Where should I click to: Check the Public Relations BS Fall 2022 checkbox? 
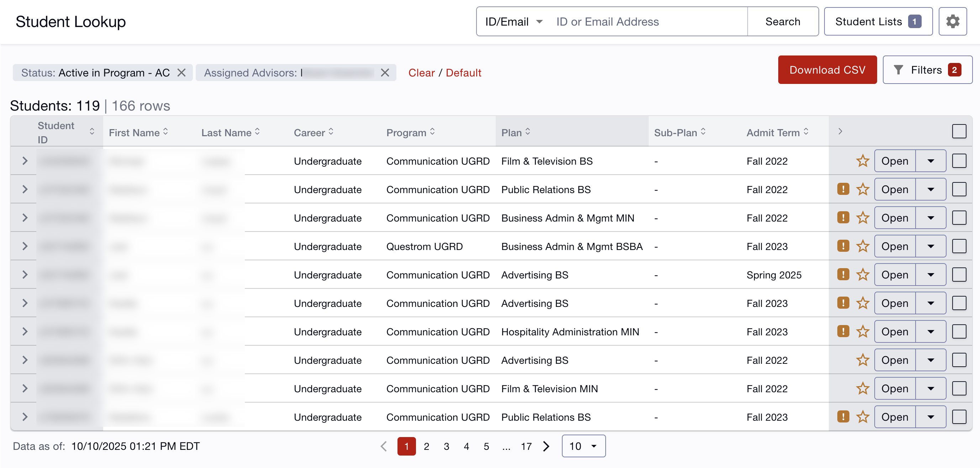click(x=959, y=189)
